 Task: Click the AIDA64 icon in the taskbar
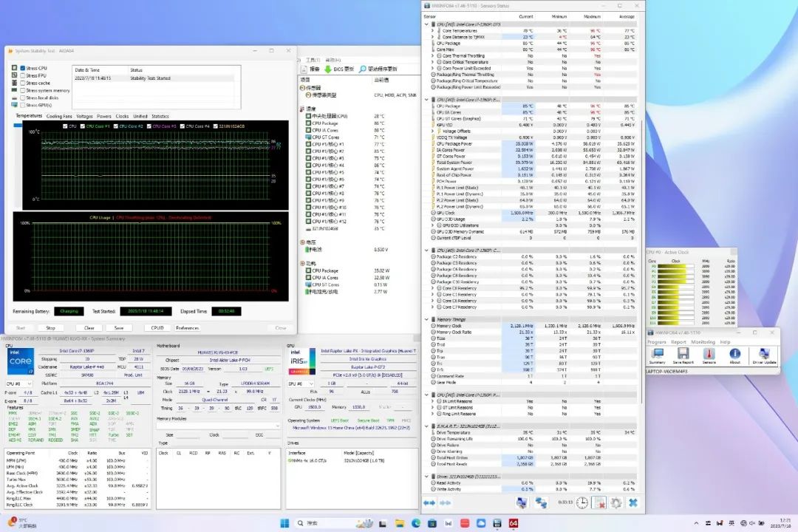pos(514,523)
